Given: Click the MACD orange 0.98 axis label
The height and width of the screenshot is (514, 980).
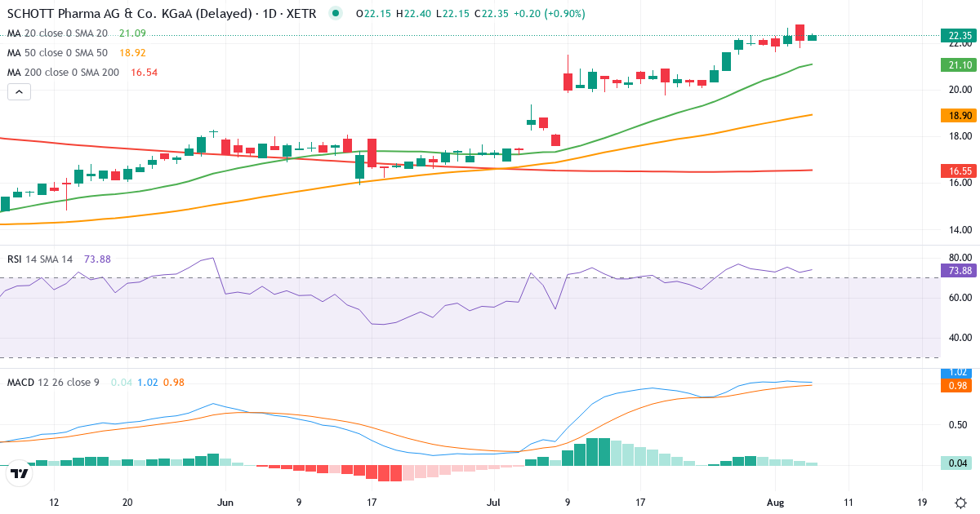Looking at the screenshot, I should [x=955, y=384].
